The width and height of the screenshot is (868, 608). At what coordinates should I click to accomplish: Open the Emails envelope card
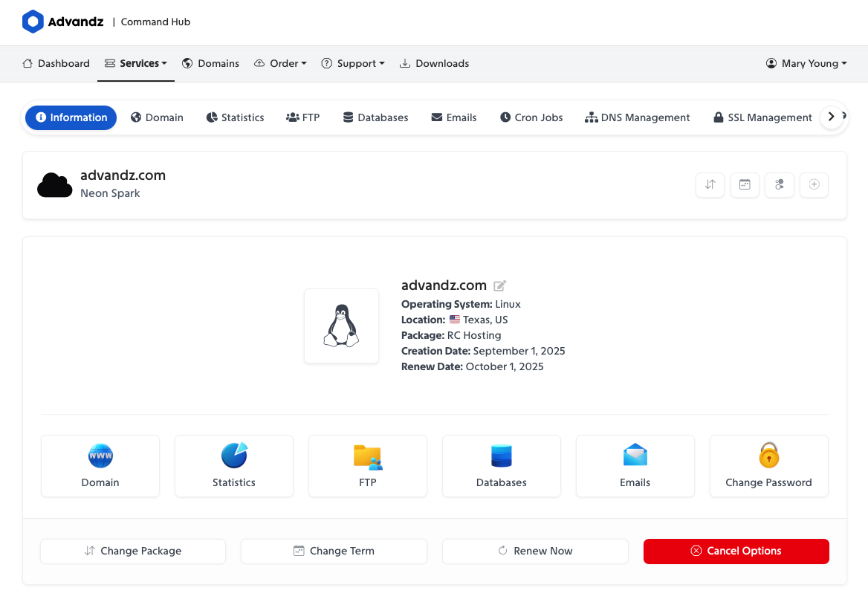pyautogui.click(x=635, y=466)
